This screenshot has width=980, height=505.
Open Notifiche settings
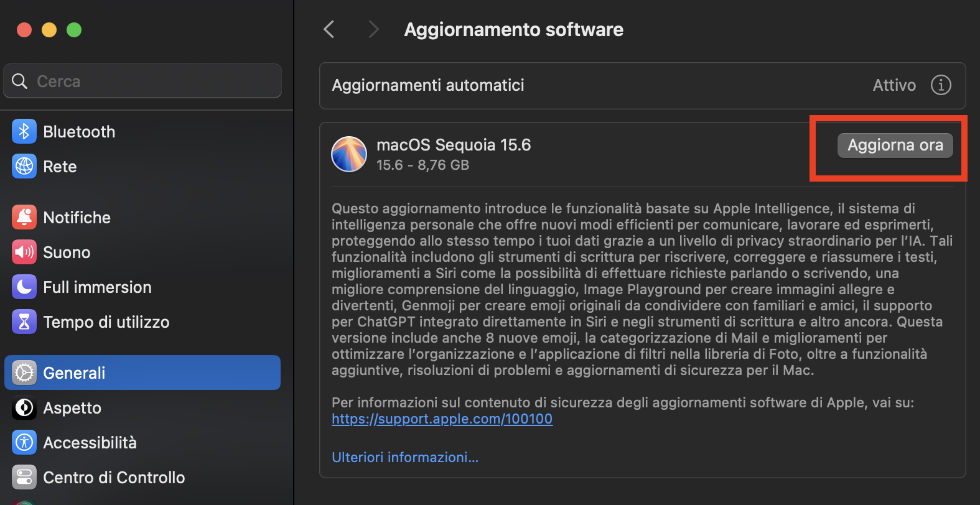click(24, 217)
